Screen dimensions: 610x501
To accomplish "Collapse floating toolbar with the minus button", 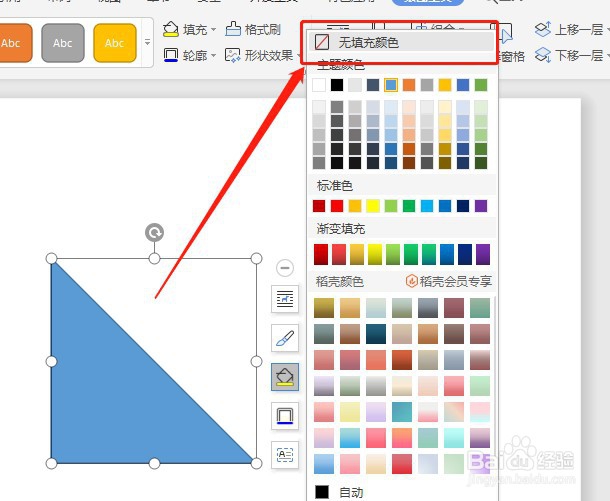I will pyautogui.click(x=285, y=268).
